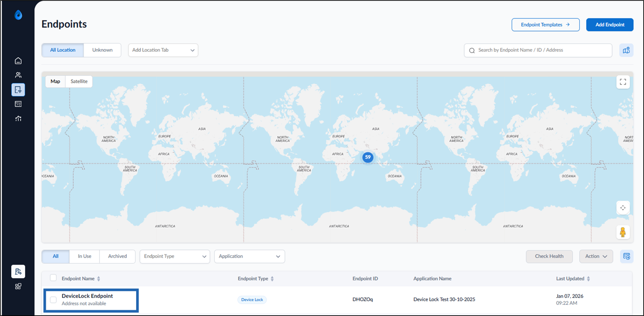This screenshot has height=316, width=644.
Task: Click the Check Health button
Action: [x=549, y=256]
